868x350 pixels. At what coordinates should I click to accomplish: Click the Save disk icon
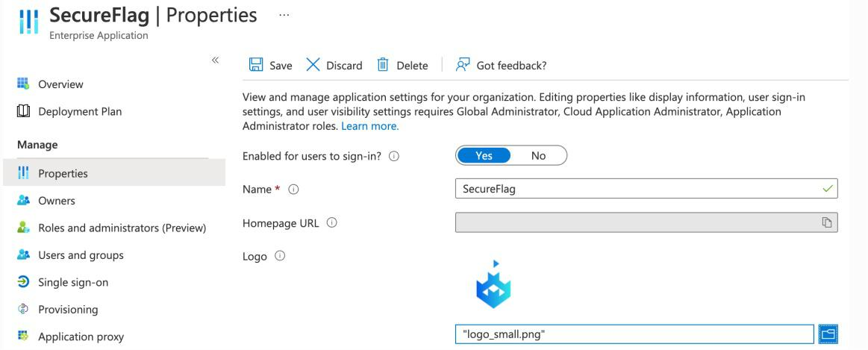coord(256,65)
